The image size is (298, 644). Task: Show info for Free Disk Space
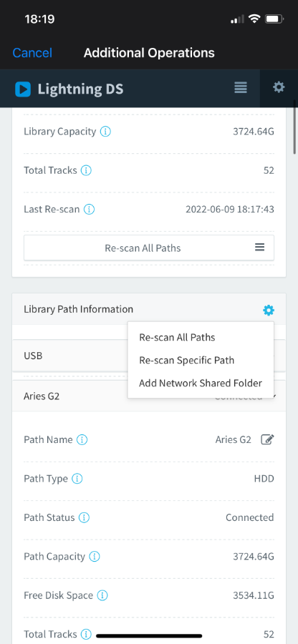click(102, 595)
